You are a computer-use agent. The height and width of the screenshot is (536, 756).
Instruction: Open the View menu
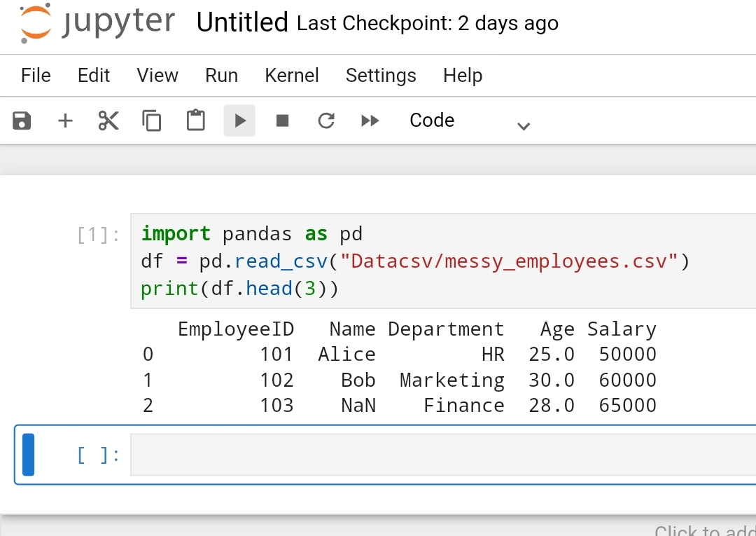coord(157,76)
